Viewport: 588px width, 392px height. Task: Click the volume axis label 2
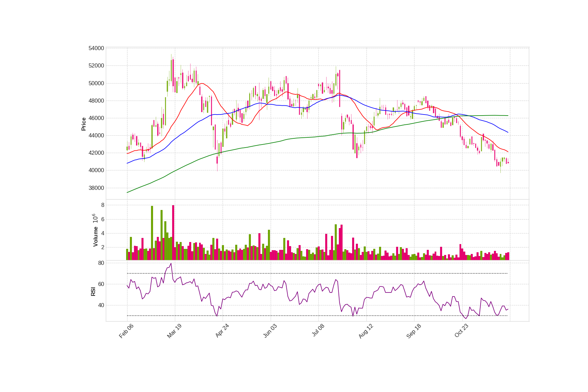[x=103, y=247]
